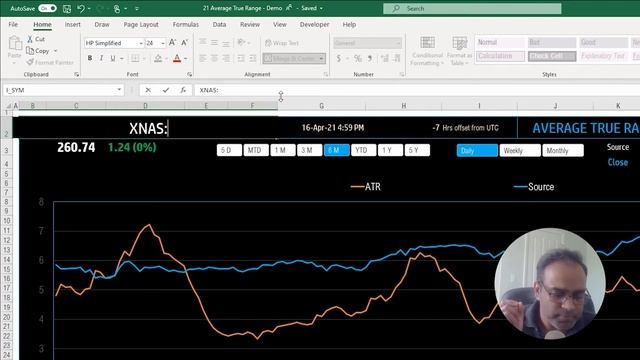The image size is (640, 360).
Task: Click the Undo arrow icon
Action: pyautogui.click(x=81, y=8)
